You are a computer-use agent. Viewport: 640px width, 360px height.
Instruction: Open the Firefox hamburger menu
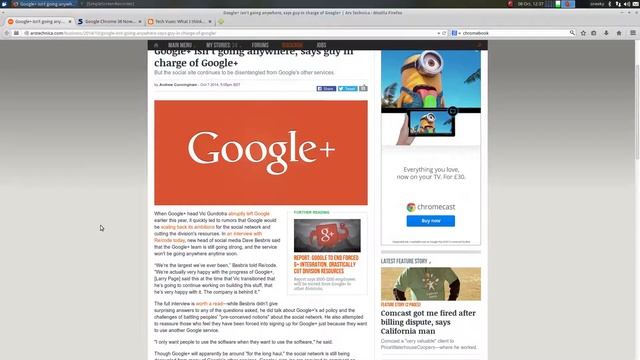(x=633, y=33)
